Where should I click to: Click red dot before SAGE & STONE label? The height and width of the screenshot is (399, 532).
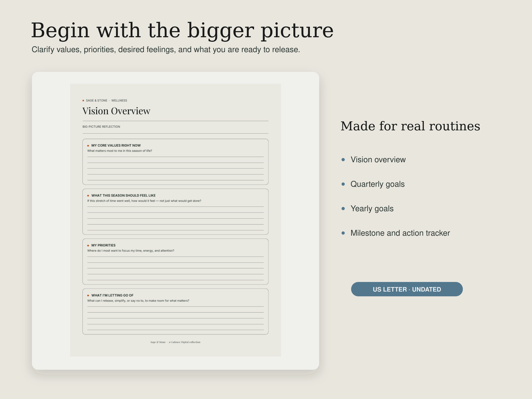pyautogui.click(x=83, y=100)
